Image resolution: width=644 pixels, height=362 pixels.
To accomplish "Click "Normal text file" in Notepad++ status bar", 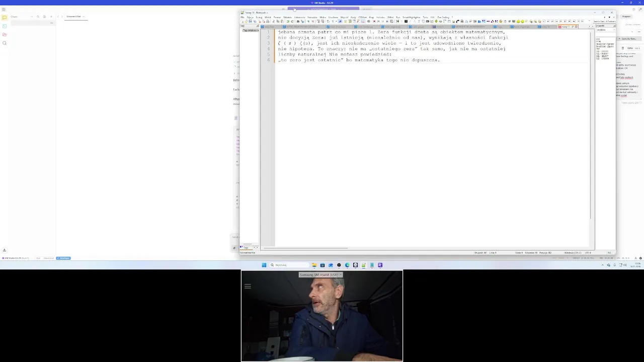I will 248,252.
